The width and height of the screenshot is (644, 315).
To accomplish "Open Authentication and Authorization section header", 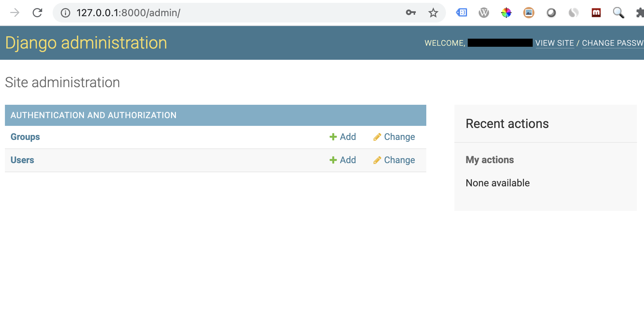I will [x=93, y=115].
